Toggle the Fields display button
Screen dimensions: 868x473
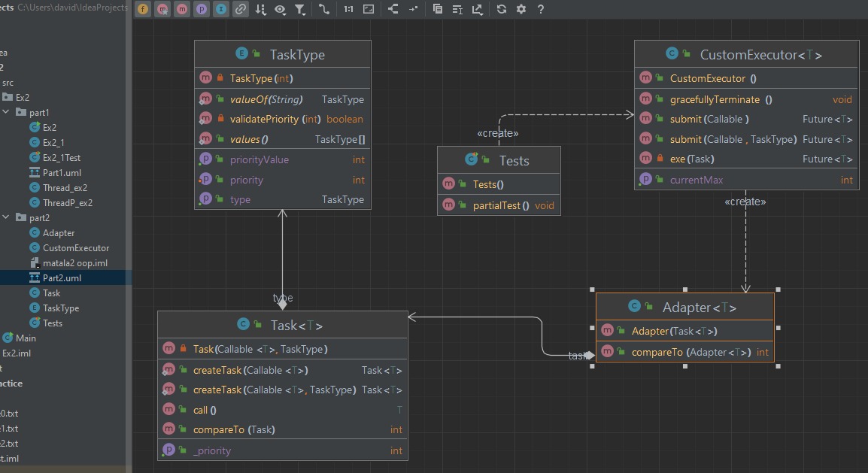point(143,10)
